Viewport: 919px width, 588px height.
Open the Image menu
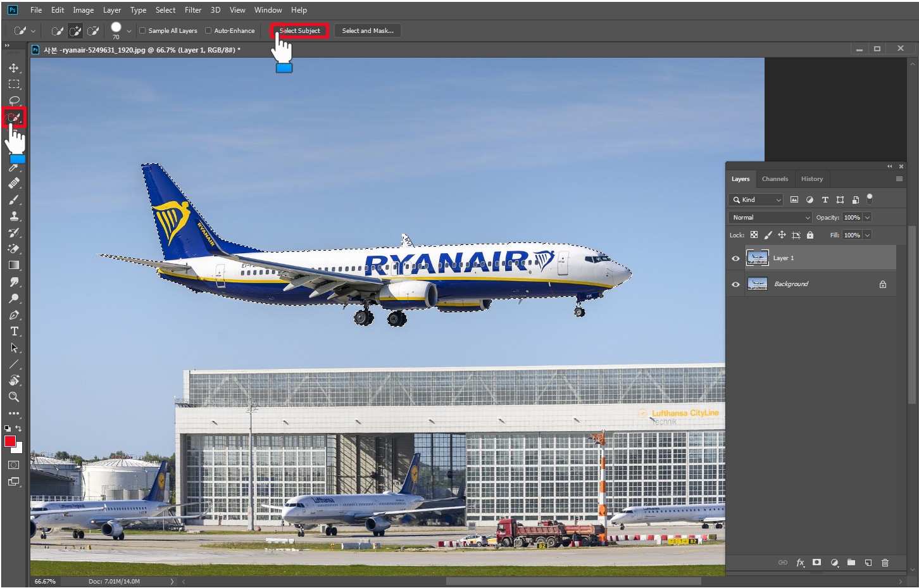[83, 10]
